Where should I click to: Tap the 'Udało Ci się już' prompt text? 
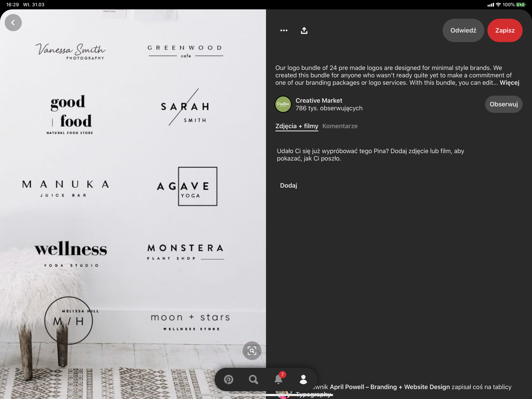(370, 155)
